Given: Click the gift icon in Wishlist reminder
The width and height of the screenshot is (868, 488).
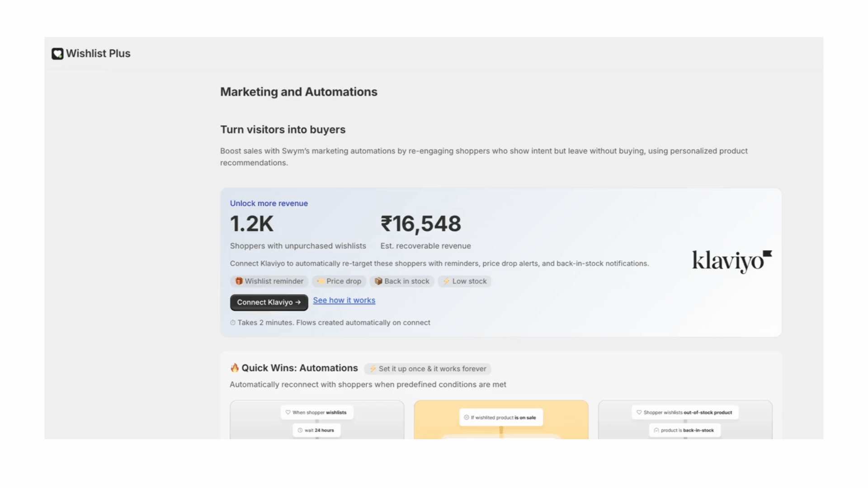Looking at the screenshot, I should [x=239, y=281].
